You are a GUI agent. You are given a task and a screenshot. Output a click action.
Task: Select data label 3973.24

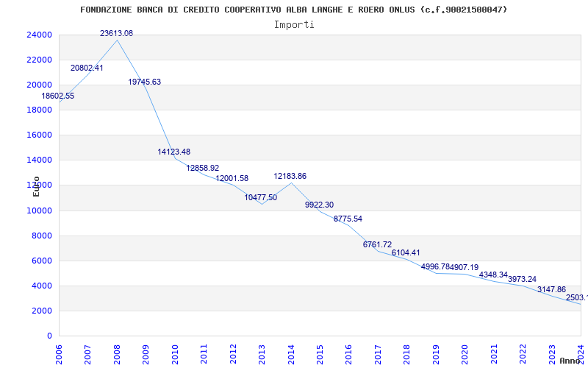[x=522, y=279]
